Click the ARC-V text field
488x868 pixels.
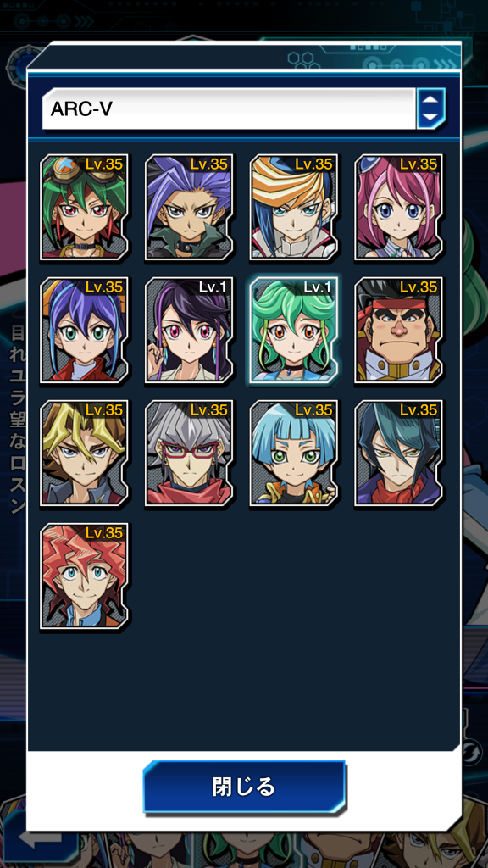pos(229,108)
